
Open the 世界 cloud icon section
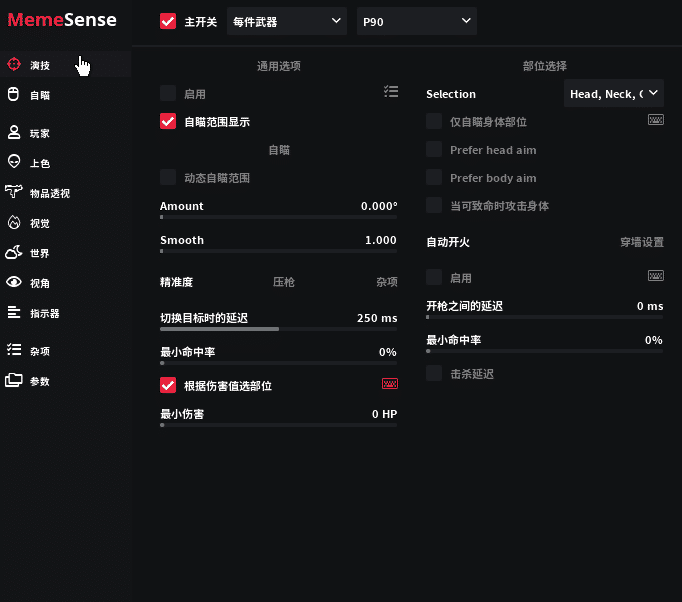(14, 253)
